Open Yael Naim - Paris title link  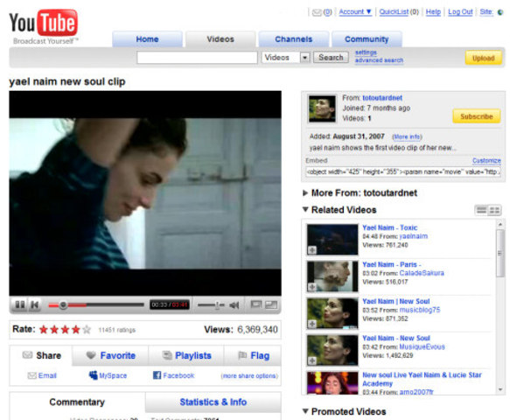tap(391, 264)
